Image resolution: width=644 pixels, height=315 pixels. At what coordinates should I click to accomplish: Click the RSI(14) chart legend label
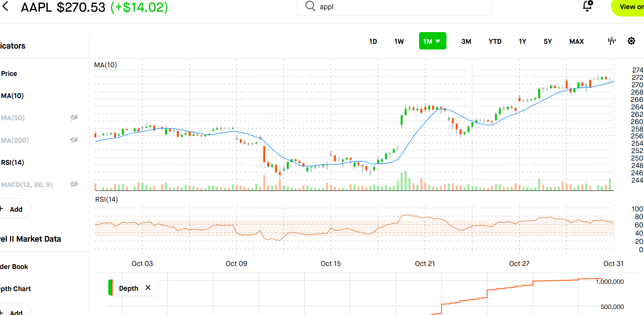pos(107,200)
